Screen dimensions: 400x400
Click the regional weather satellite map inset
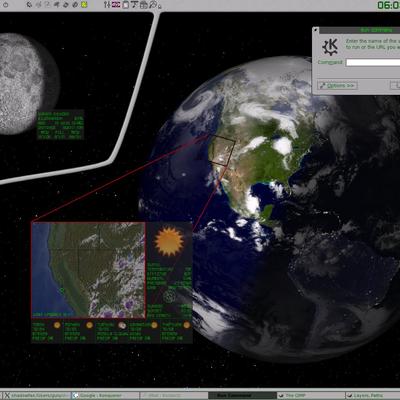[89, 270]
